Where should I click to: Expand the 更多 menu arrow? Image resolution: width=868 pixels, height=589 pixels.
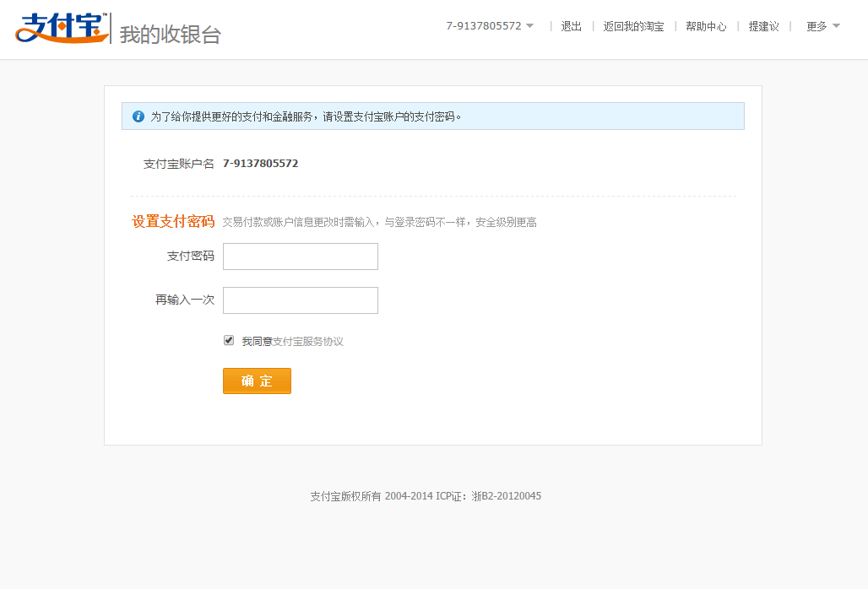pos(836,26)
